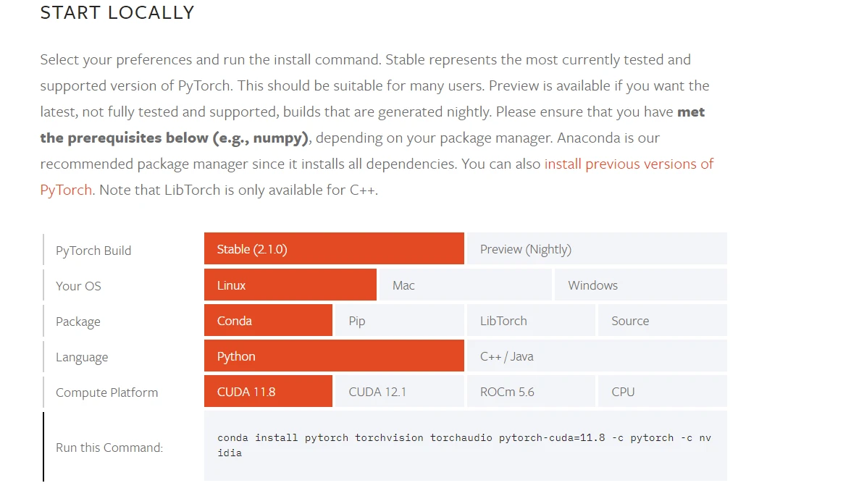
Task: Select Mac as the operating system
Action: (x=464, y=285)
